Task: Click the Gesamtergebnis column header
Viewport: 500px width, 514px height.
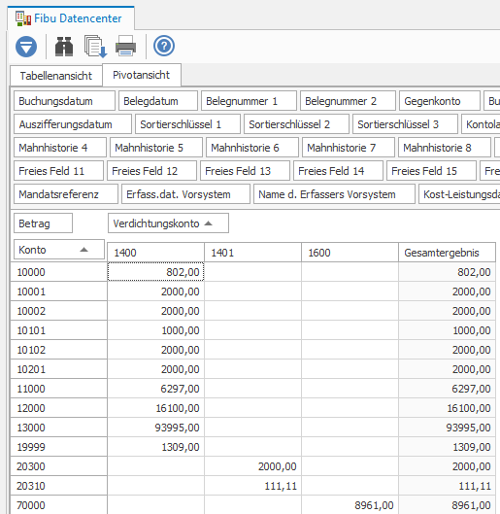Action: coord(447,252)
